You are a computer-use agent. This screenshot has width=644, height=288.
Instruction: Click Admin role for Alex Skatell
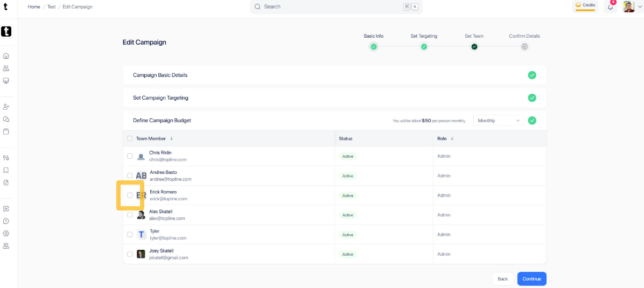444,215
